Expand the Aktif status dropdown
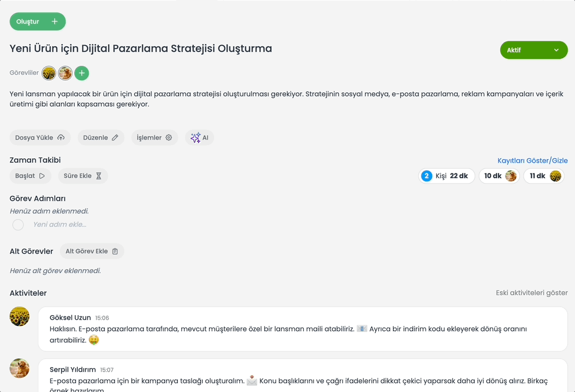The image size is (575, 392). pos(534,50)
